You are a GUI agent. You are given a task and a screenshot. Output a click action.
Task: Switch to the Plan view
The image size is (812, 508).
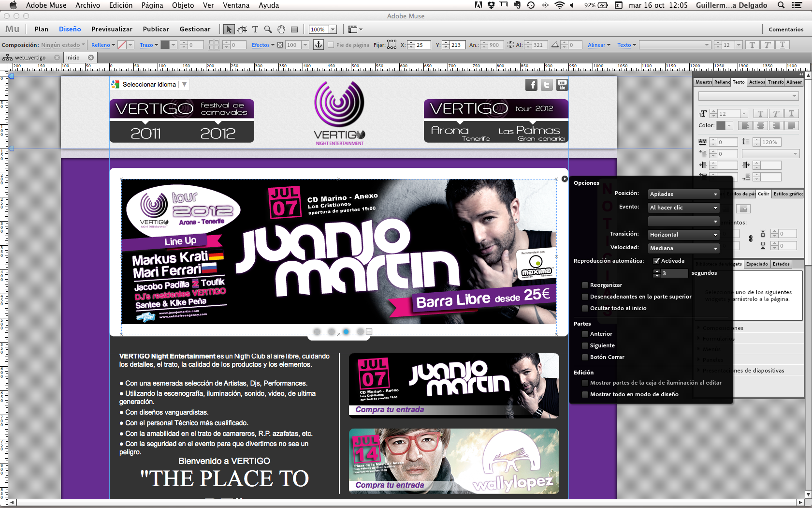coord(42,29)
